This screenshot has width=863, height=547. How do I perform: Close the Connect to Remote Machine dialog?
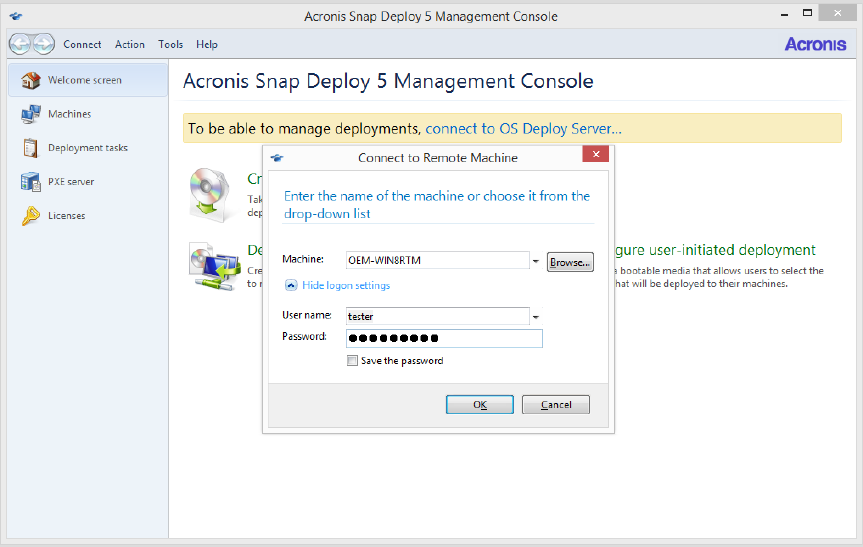[596, 154]
